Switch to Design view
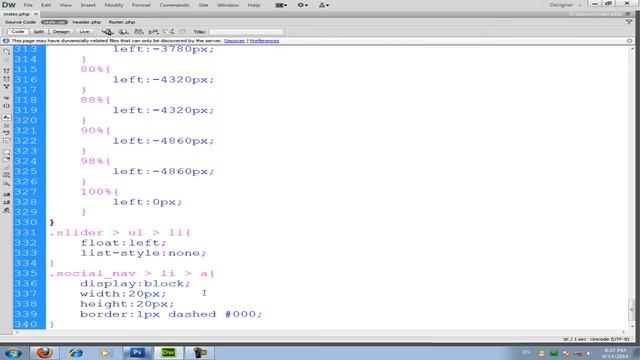This screenshot has width=640, height=360. [x=61, y=31]
